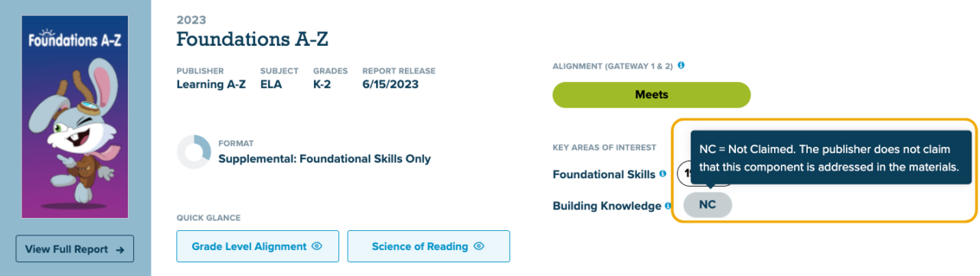Click the info icon next to Building Knowledge
980x276 pixels.
point(668,206)
